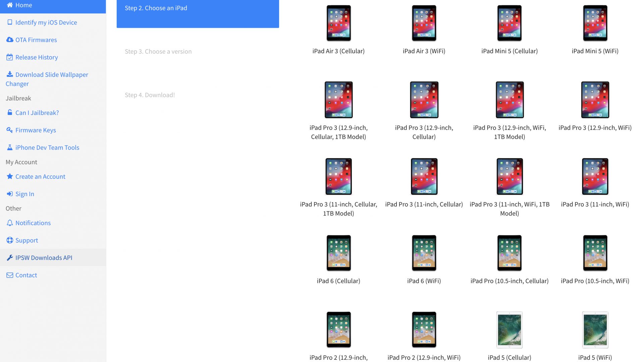Click the iPad 6 (Cellular) label

pyautogui.click(x=338, y=281)
